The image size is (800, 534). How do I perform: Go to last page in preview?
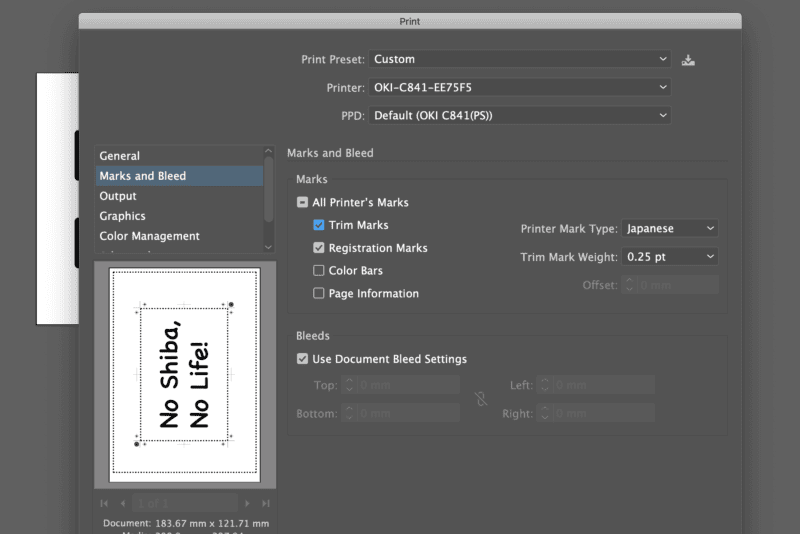click(x=266, y=503)
